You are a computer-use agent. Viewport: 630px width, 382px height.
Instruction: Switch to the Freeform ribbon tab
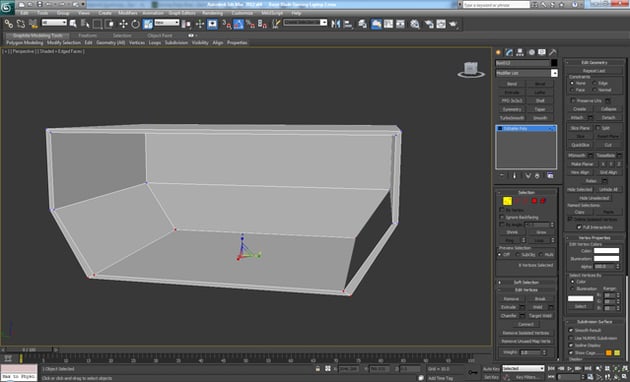88,35
